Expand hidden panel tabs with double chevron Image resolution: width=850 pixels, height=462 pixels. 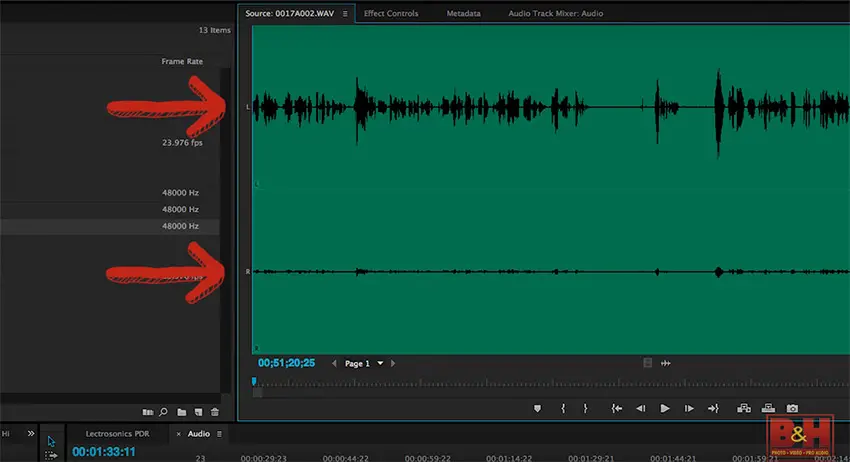(31, 433)
